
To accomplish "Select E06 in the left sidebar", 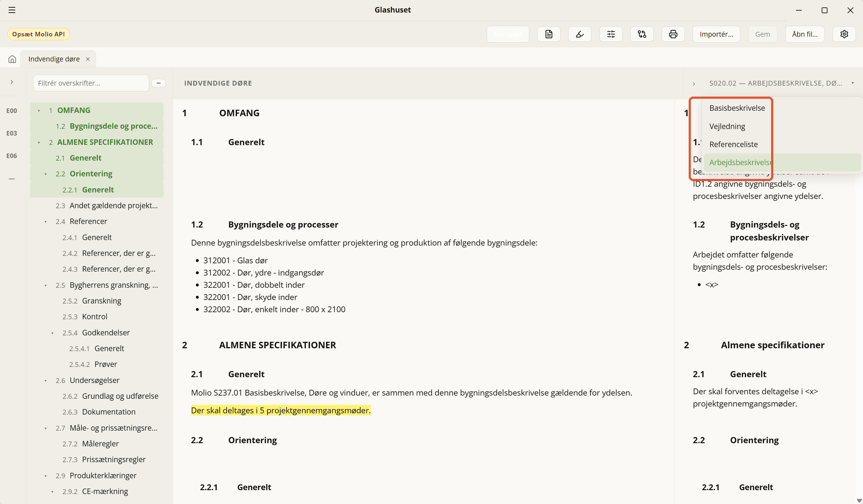I will (12, 156).
